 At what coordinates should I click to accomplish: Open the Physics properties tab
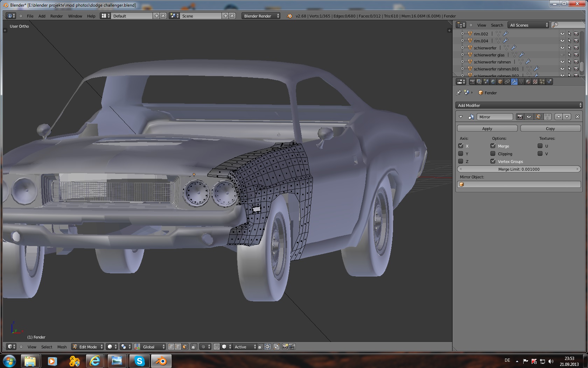pyautogui.click(x=549, y=82)
